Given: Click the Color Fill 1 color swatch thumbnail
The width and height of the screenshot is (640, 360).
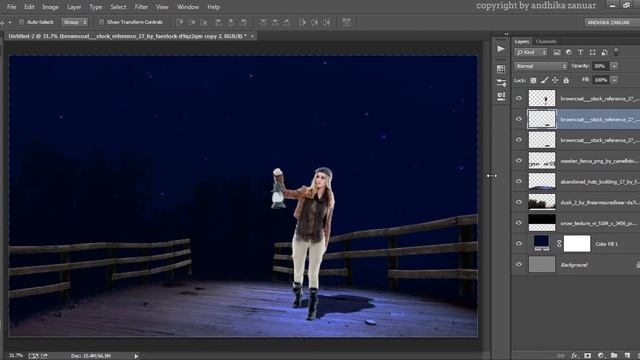Looking at the screenshot, I should click(x=542, y=243).
